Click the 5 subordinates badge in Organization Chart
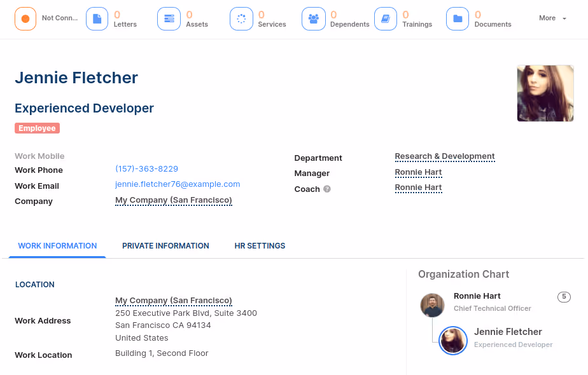The image size is (588, 375). tap(563, 297)
